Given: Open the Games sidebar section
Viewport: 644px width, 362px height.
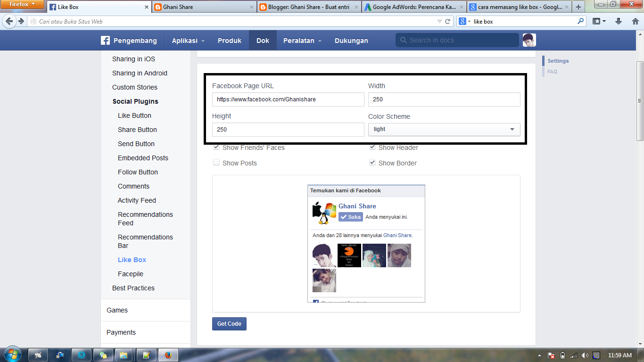Looking at the screenshot, I should [x=117, y=310].
